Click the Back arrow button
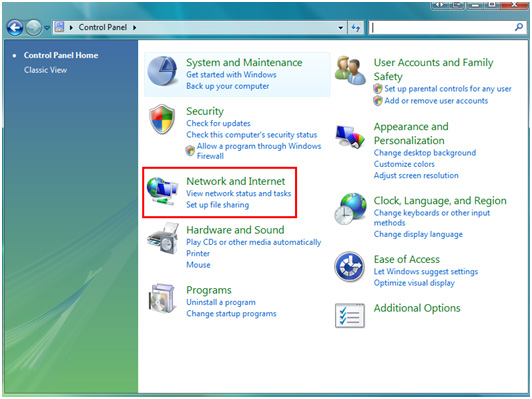The width and height of the screenshot is (532, 399). pos(15,28)
